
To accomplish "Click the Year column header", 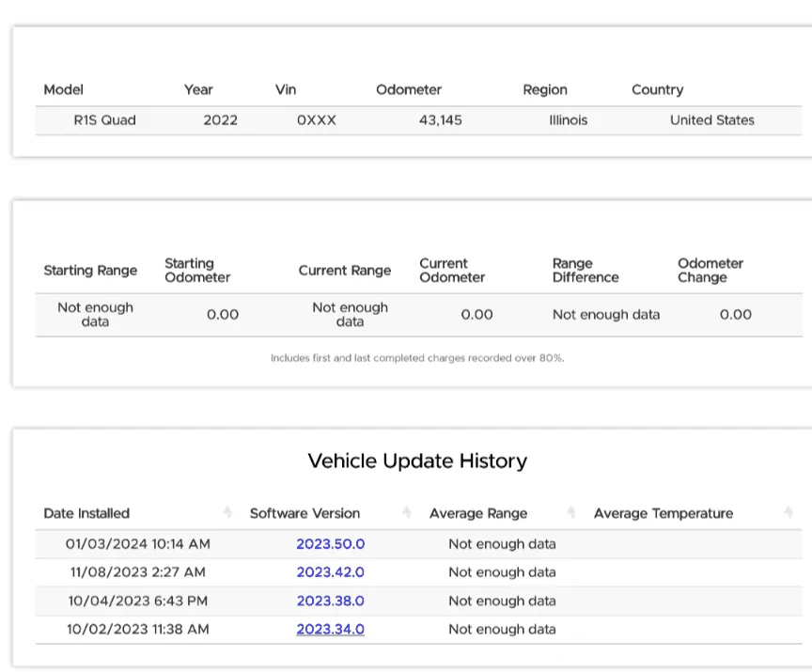I will [198, 89].
